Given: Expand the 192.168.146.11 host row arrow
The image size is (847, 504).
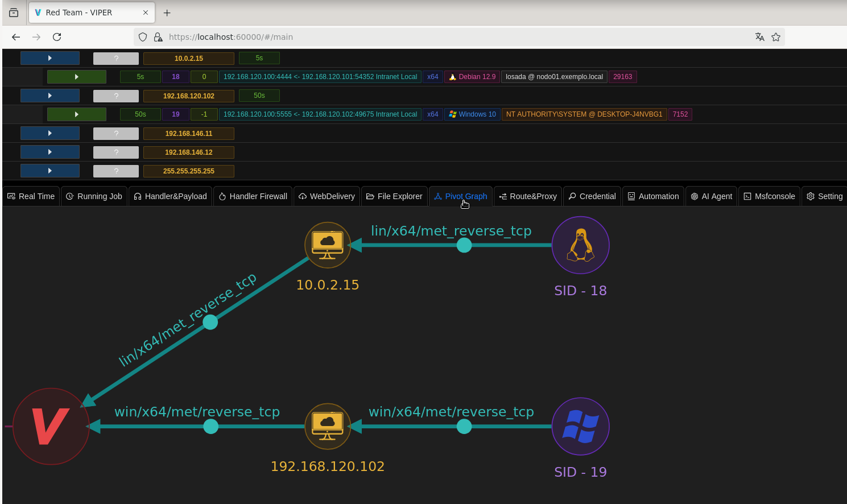Looking at the screenshot, I should [x=50, y=133].
